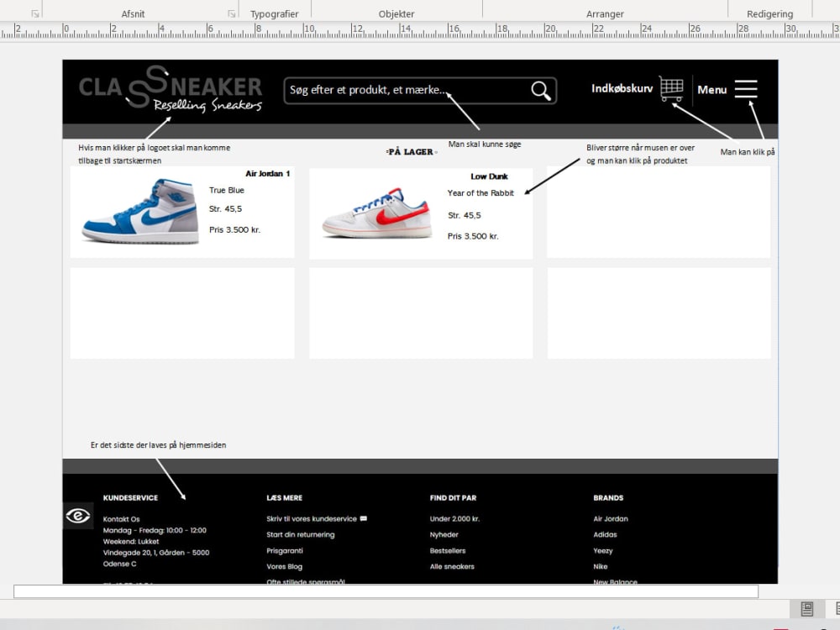Screen dimensions: 840x630
Task: Click the FIND DIT PAR heading
Action: 453,497
